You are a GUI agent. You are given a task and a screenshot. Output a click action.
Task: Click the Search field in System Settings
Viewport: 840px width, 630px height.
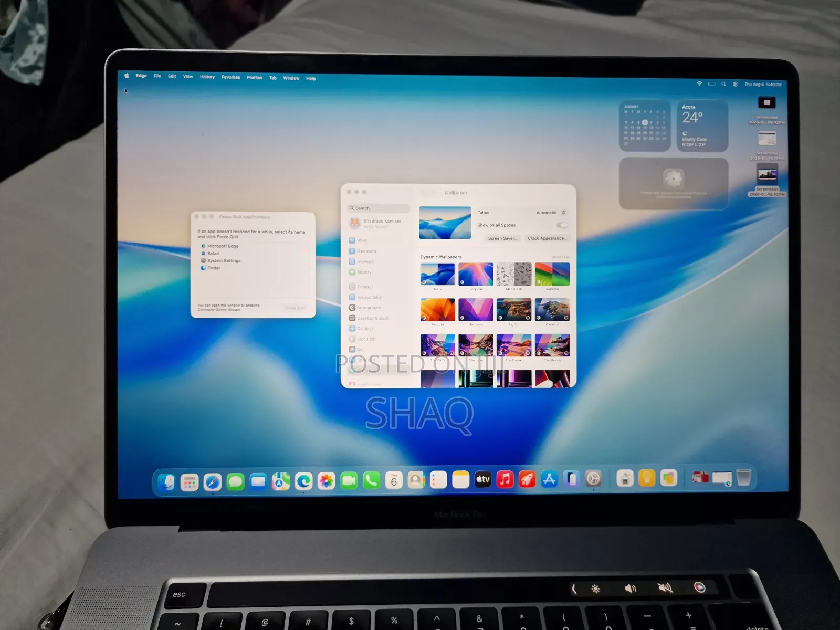379,208
